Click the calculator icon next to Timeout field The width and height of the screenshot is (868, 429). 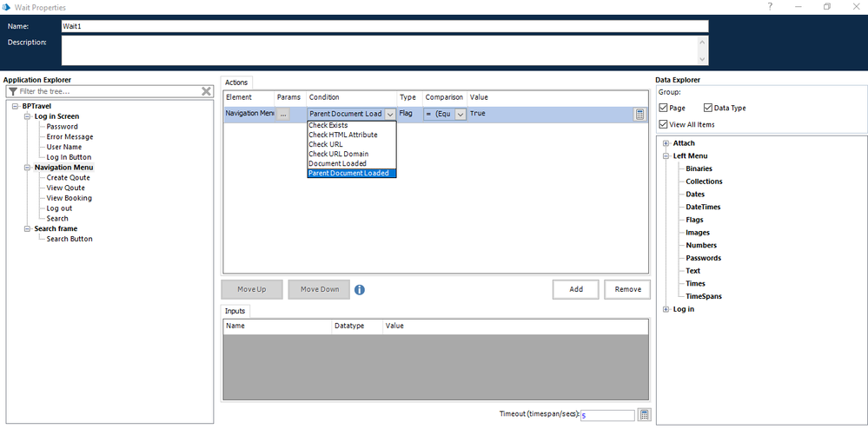[x=644, y=415]
